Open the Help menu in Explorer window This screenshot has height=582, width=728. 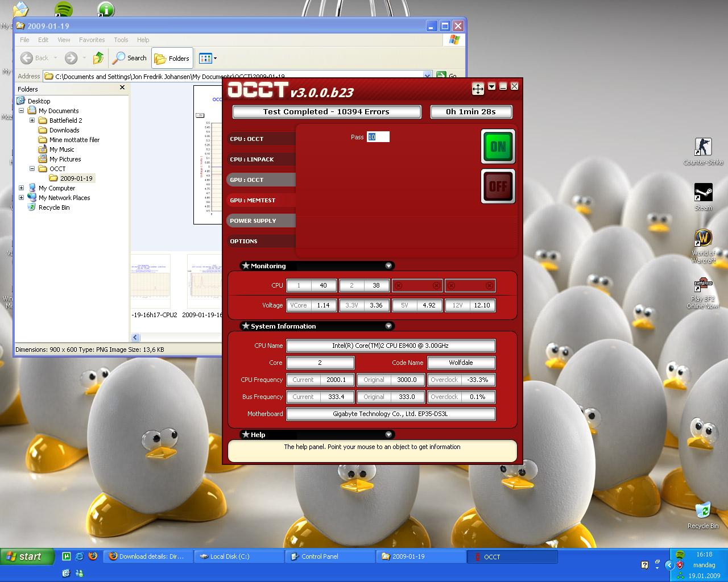coord(143,40)
